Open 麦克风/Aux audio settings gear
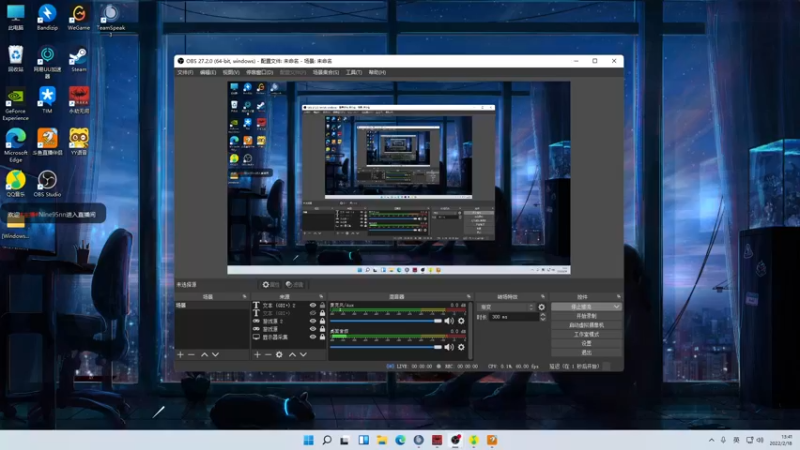This screenshot has height=450, width=800. 461,321
